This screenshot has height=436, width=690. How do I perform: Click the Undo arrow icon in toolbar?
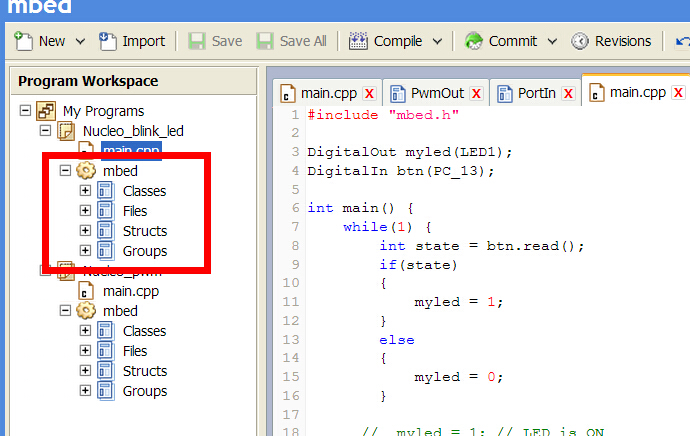[x=683, y=41]
